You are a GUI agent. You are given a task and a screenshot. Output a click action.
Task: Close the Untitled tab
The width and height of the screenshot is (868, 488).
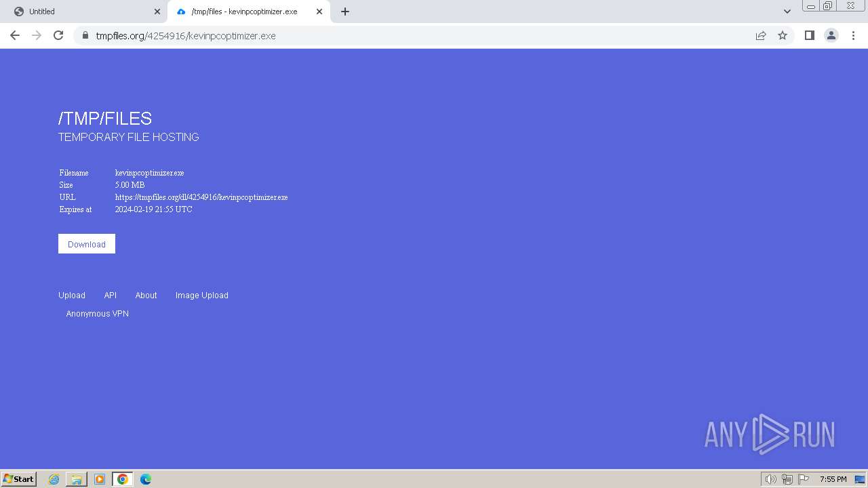pos(157,12)
